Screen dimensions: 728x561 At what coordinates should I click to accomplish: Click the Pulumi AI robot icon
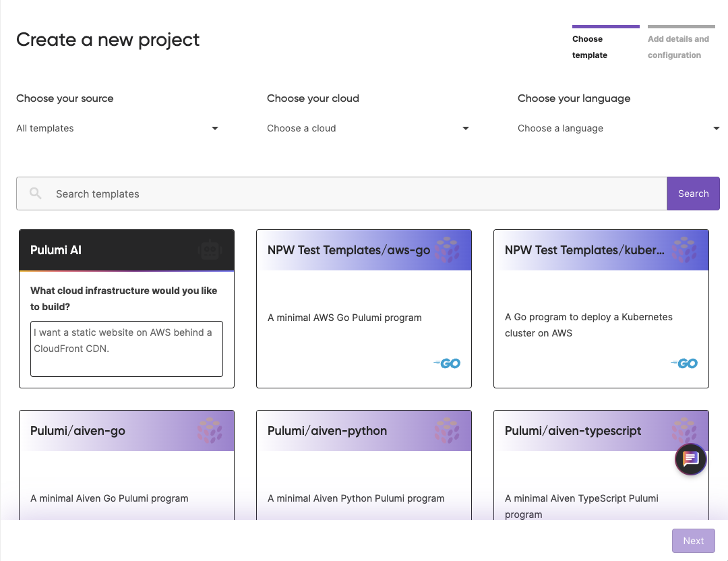(210, 250)
